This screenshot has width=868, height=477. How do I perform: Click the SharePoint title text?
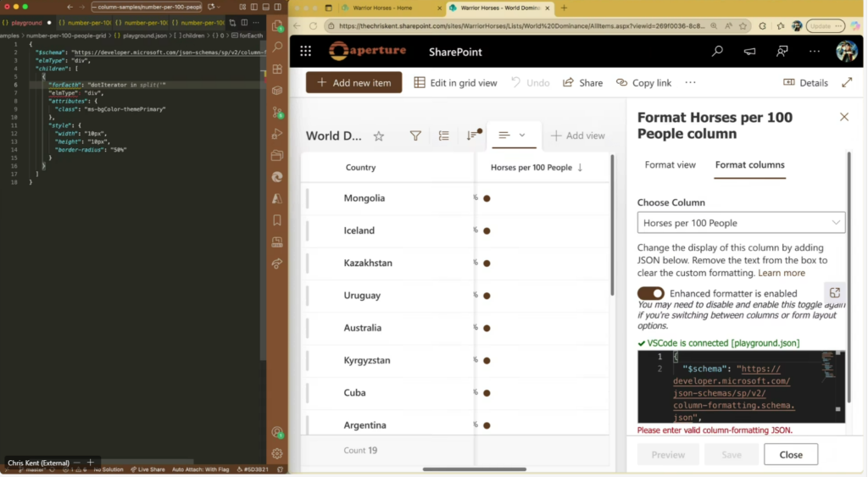(x=455, y=52)
